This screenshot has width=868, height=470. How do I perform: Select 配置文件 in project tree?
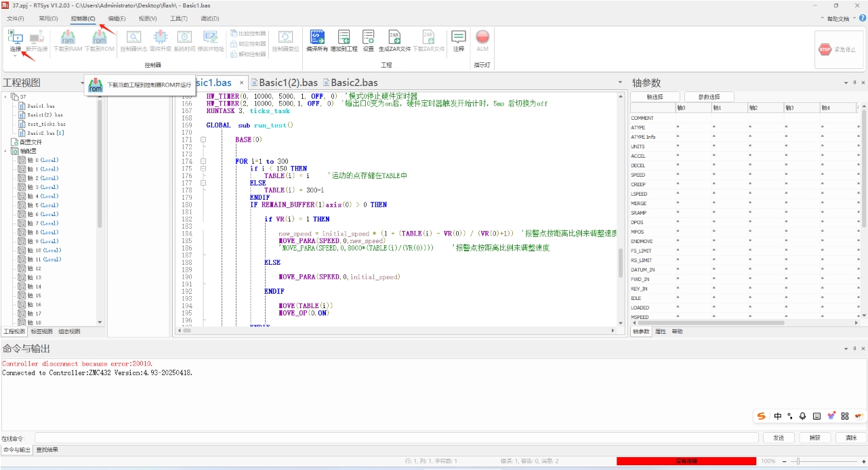pos(26,142)
